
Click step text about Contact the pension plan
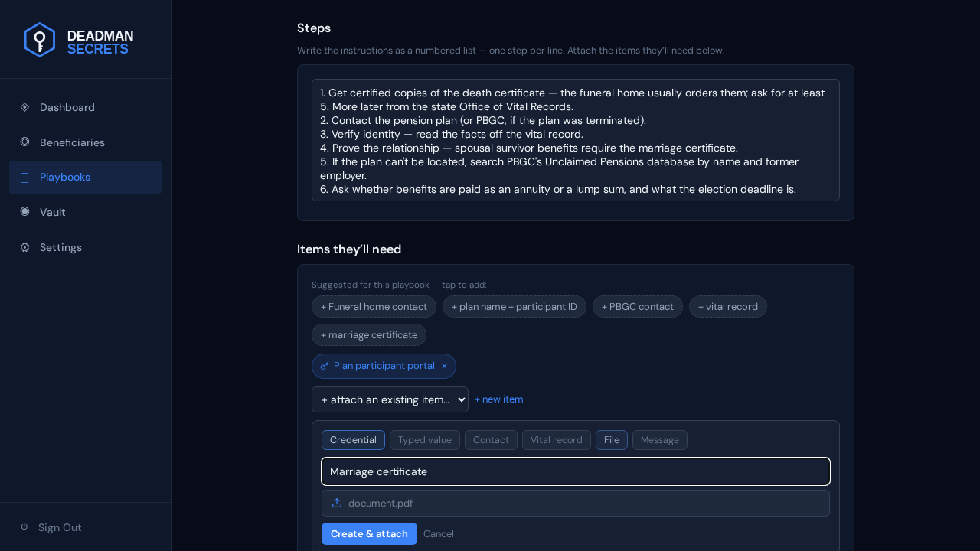point(483,120)
